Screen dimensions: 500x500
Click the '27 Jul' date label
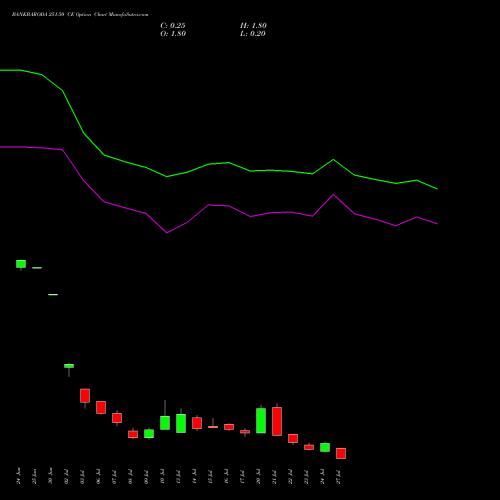pyautogui.click(x=338, y=477)
